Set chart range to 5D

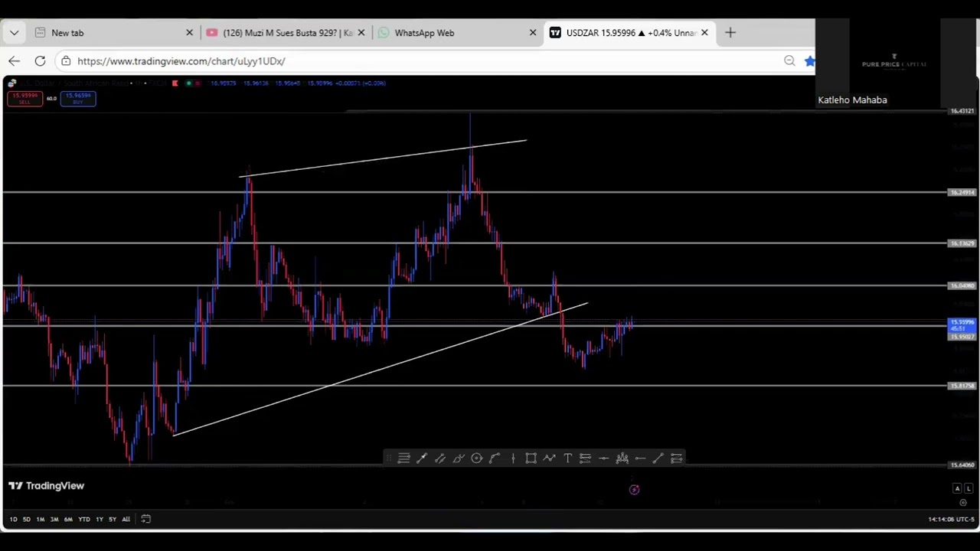pos(26,520)
